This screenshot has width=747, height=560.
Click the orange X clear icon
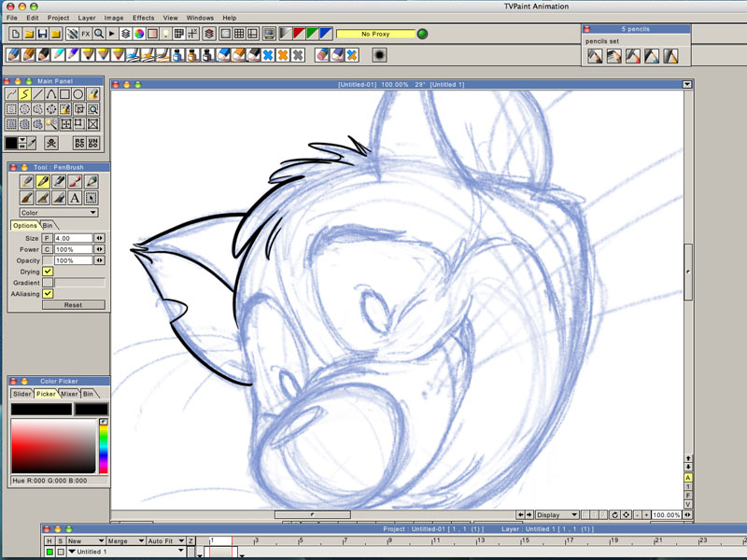pos(283,55)
